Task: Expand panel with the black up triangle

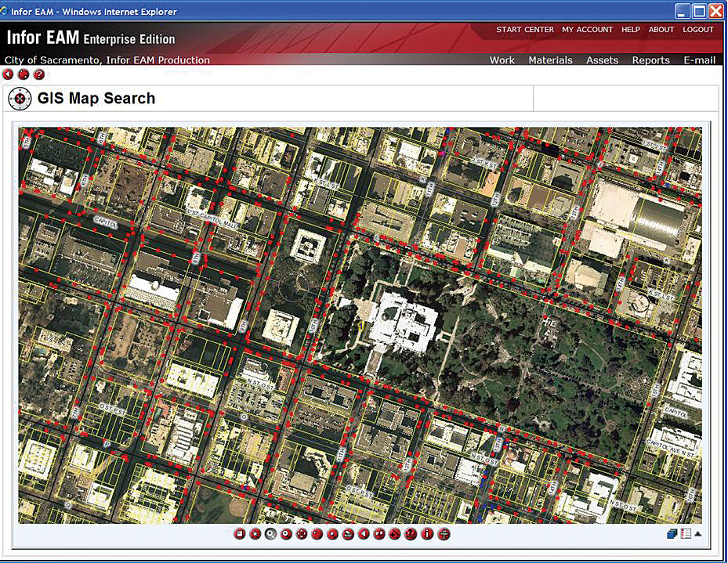Action: click(697, 534)
